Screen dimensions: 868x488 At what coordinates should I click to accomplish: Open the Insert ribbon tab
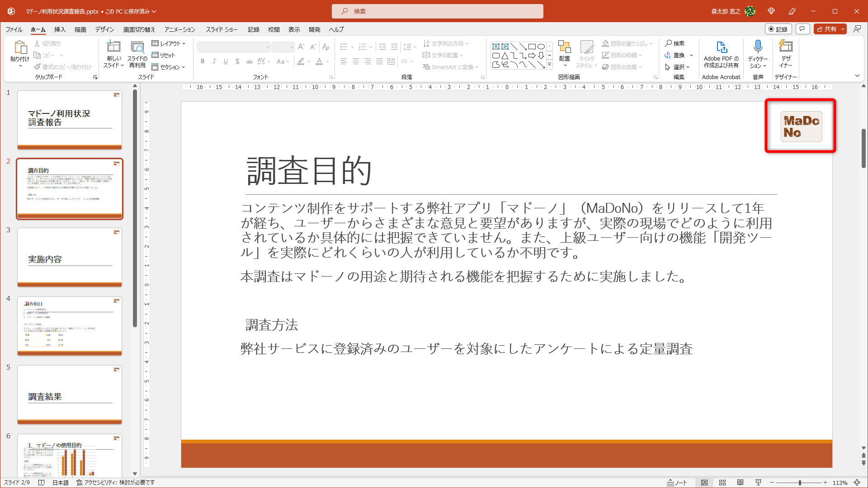click(x=60, y=29)
